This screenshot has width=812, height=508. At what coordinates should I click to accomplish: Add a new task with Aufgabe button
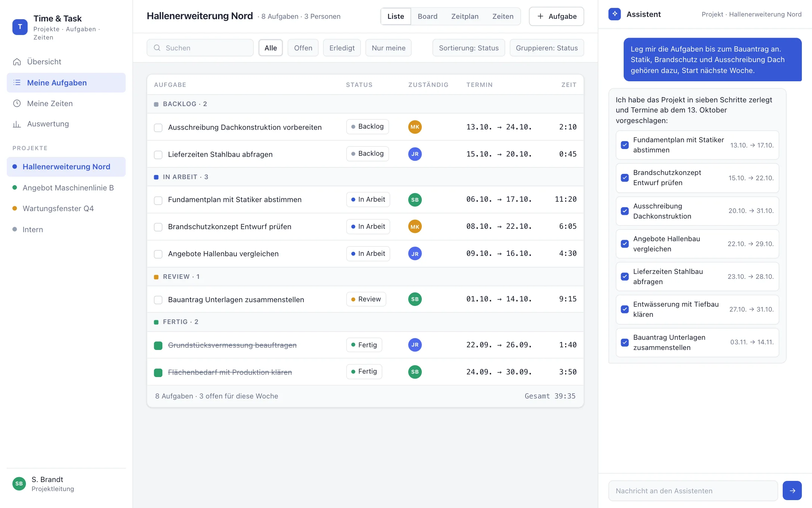(x=556, y=16)
